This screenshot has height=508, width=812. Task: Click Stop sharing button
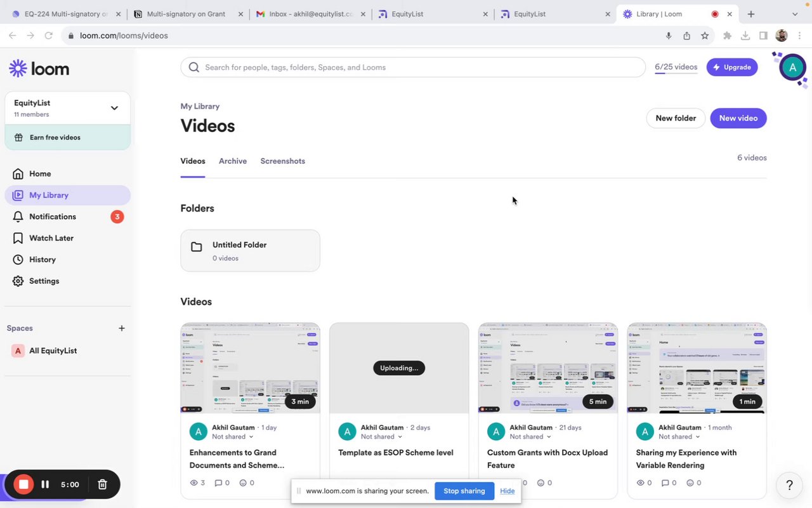tap(464, 491)
